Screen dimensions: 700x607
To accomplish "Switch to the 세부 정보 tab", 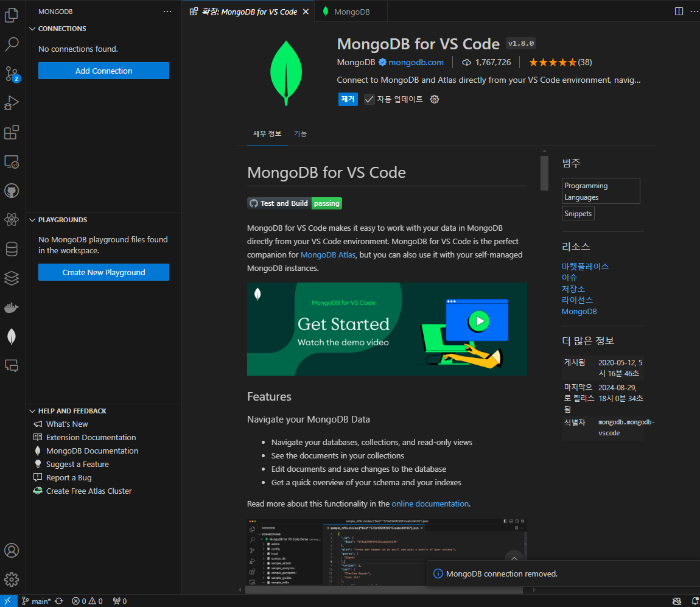I will pos(267,133).
